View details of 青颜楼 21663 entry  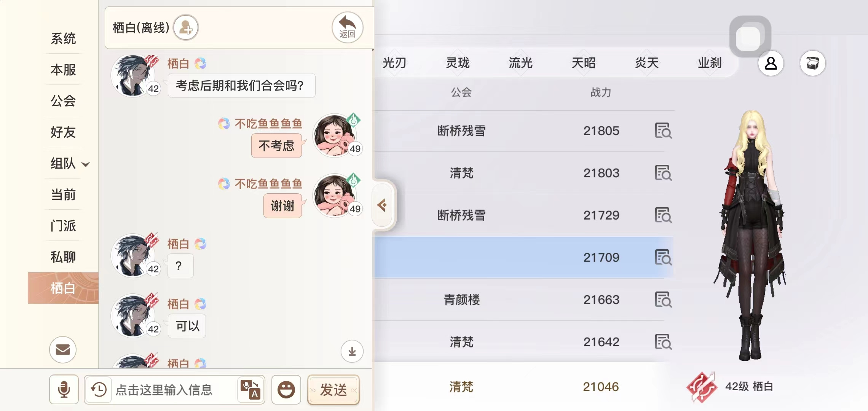click(x=663, y=299)
